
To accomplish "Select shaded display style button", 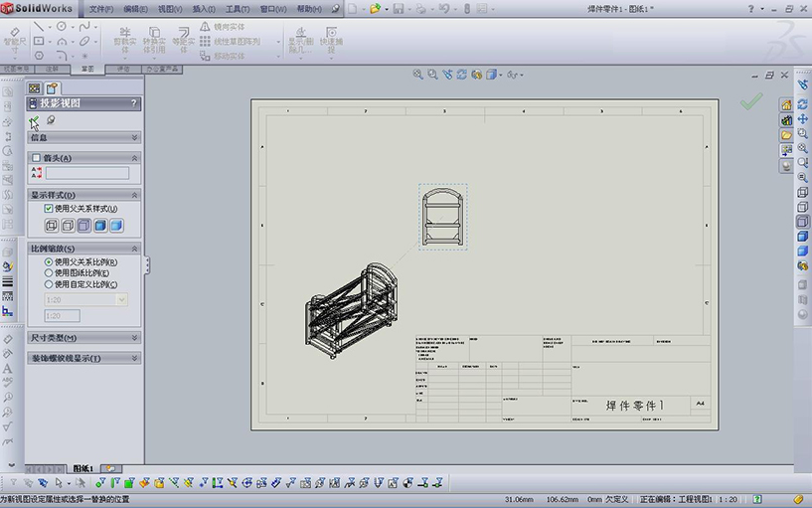I will (116, 226).
